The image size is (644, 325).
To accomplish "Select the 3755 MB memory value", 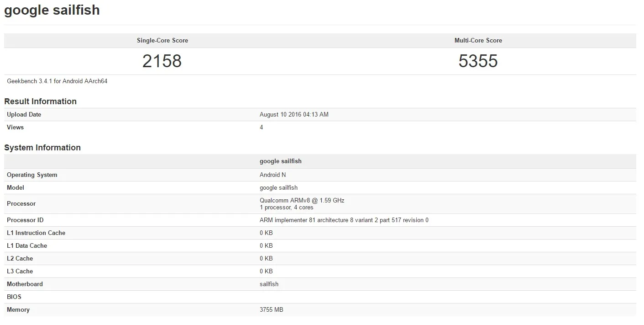I will pyautogui.click(x=271, y=310).
